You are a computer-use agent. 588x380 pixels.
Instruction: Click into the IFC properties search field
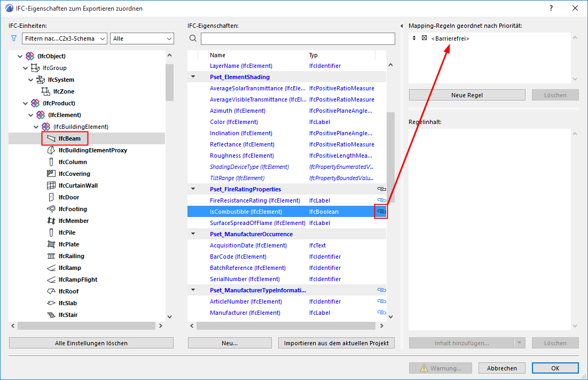(x=298, y=38)
